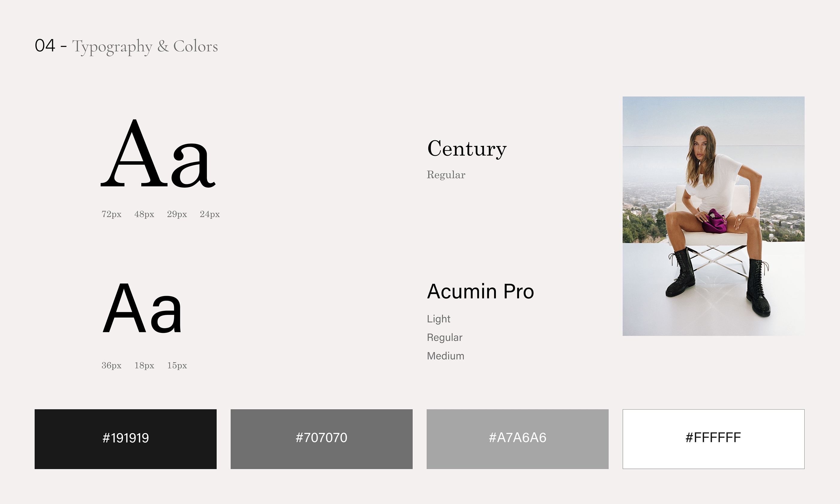Choose the #FFFFFF white color swatch

[713, 438]
